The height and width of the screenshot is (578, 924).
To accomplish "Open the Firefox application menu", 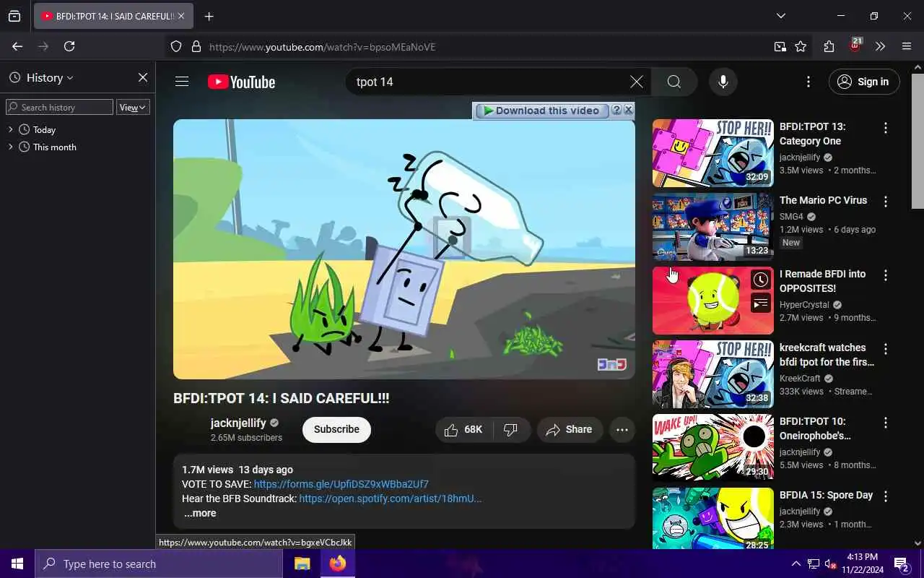I will click(907, 47).
